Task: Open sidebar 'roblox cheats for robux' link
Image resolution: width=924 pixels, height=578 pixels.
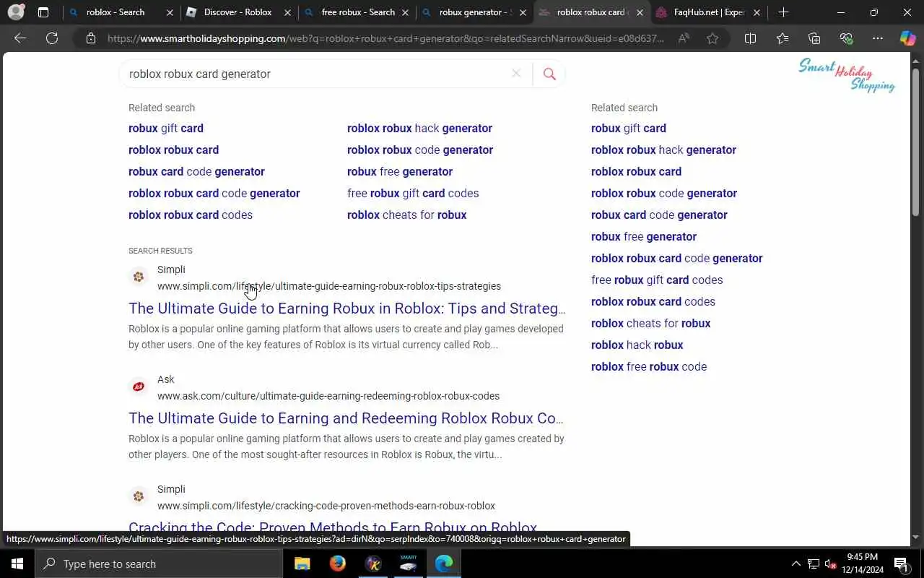Action: tap(651, 323)
